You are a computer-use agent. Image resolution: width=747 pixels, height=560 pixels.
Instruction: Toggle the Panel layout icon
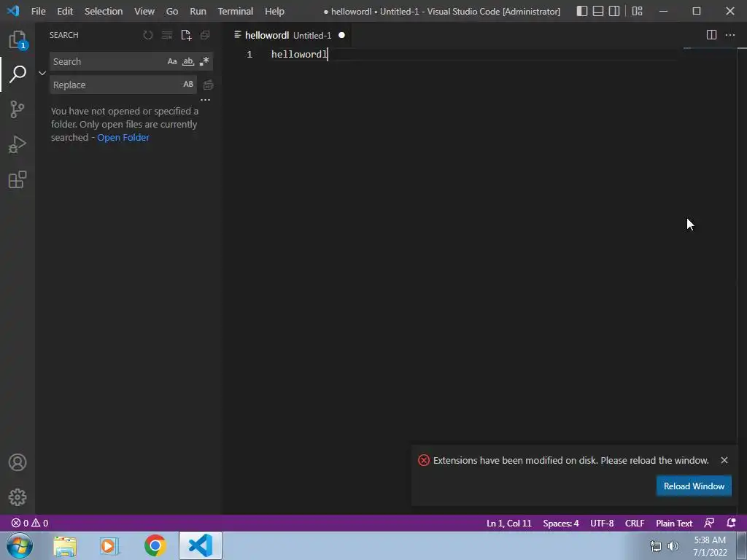[598, 11]
